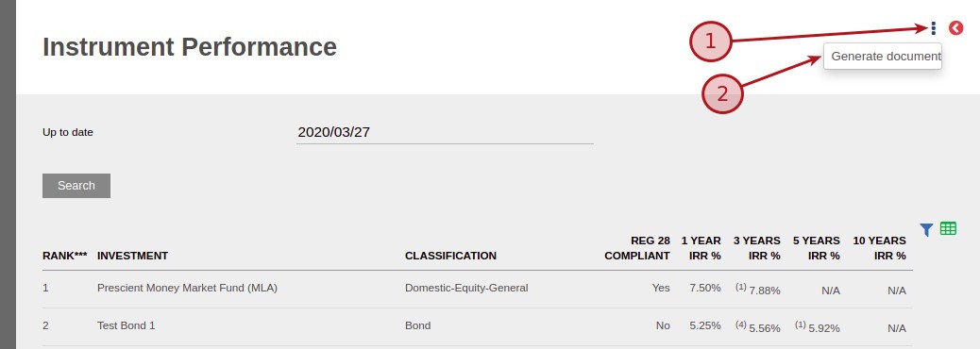Screen dimensions: 980x349
Task: Export table with green spreadsheet icon
Action: point(948,228)
